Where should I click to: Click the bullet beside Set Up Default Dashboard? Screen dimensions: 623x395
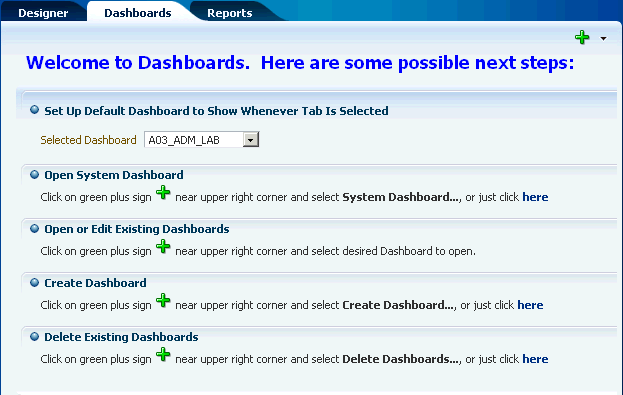35,110
